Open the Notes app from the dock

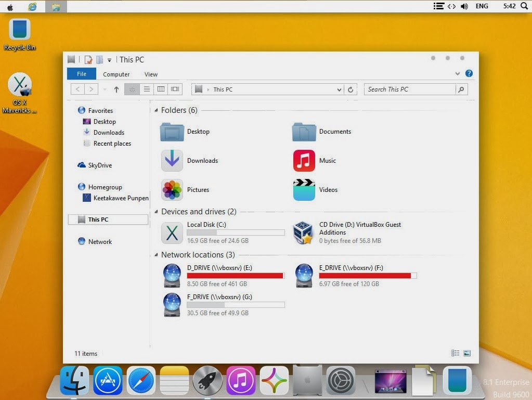click(x=174, y=380)
